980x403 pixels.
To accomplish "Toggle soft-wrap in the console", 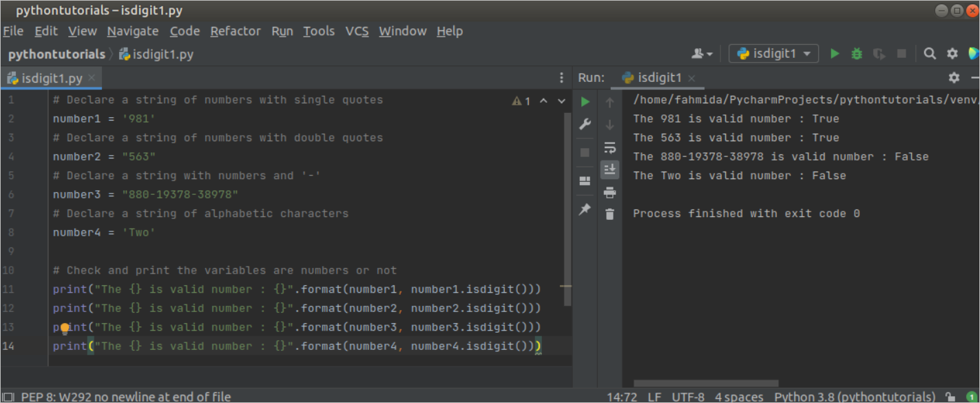I will [609, 147].
